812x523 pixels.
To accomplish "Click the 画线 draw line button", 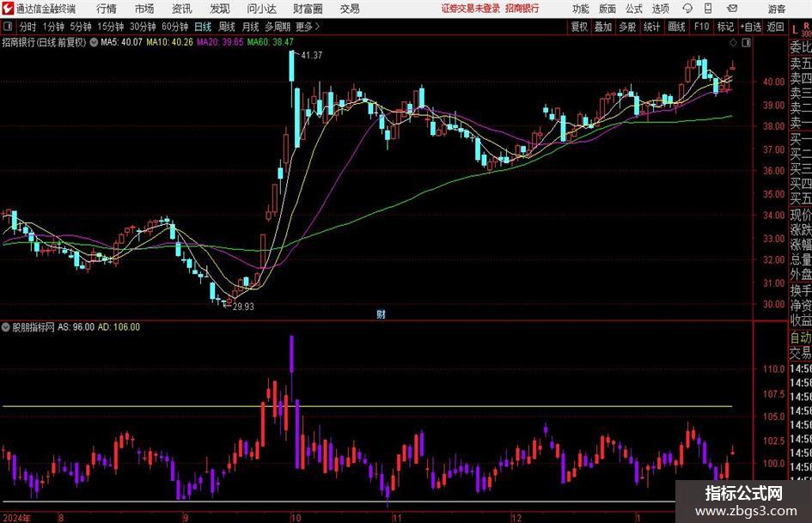I will (676, 27).
